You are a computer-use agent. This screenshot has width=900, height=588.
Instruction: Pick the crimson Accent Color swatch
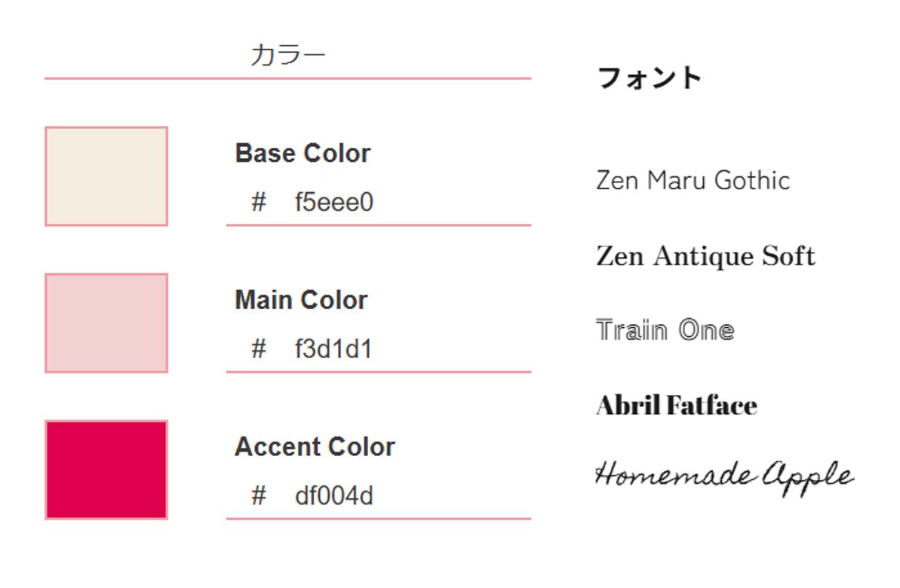[106, 470]
